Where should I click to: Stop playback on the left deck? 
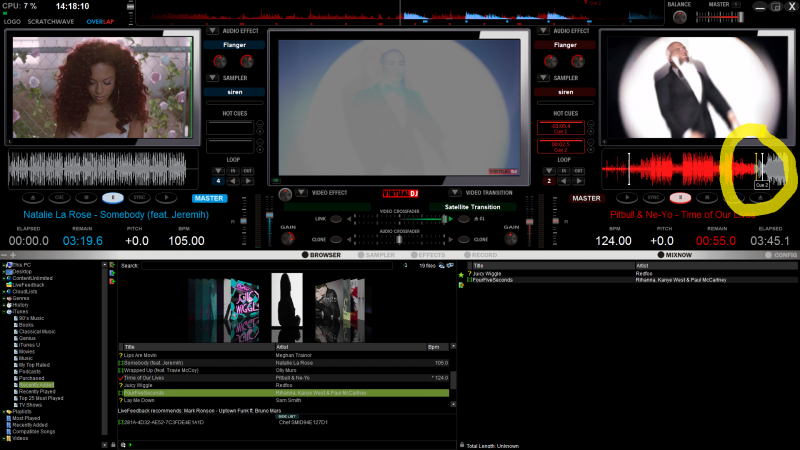[x=86, y=197]
